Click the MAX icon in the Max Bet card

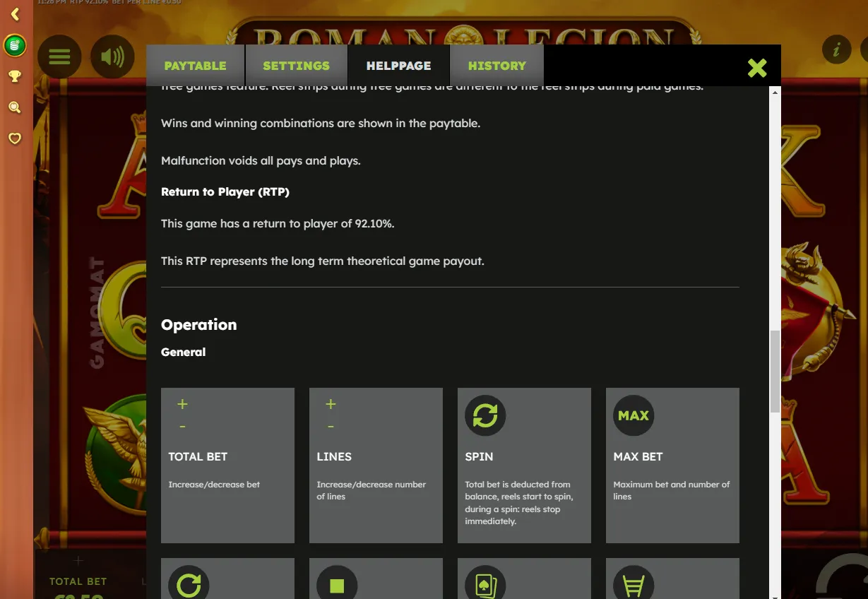coord(634,415)
